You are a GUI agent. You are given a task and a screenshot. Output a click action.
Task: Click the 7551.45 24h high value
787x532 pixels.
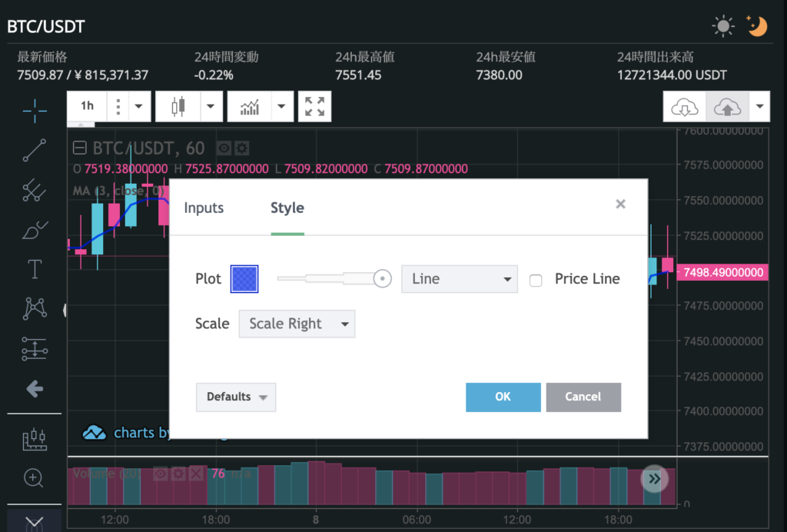tap(358, 75)
